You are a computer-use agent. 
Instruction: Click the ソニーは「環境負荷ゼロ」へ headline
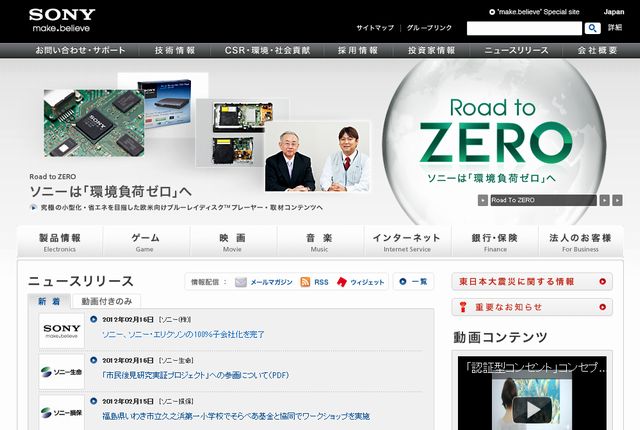click(x=111, y=192)
